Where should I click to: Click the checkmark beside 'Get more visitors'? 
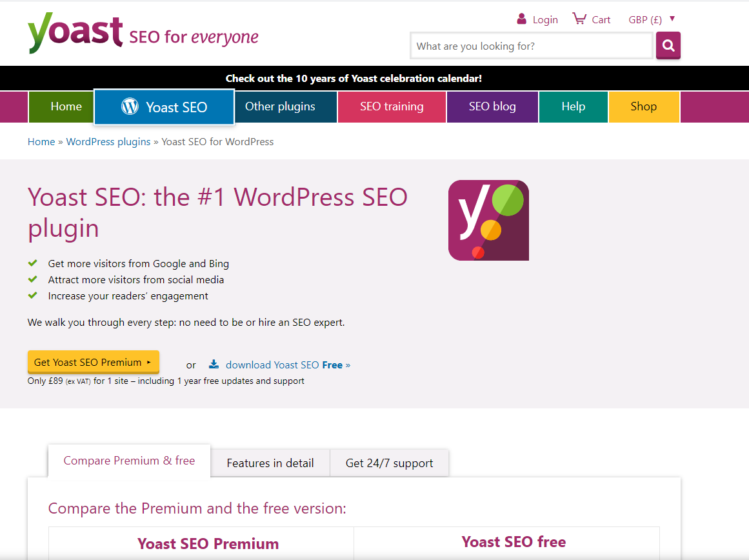32,263
